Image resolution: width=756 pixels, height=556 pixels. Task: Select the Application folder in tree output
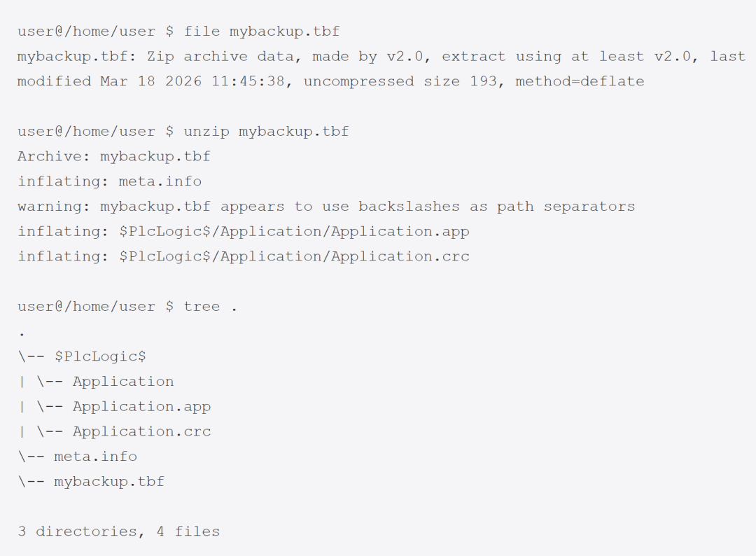(123, 382)
